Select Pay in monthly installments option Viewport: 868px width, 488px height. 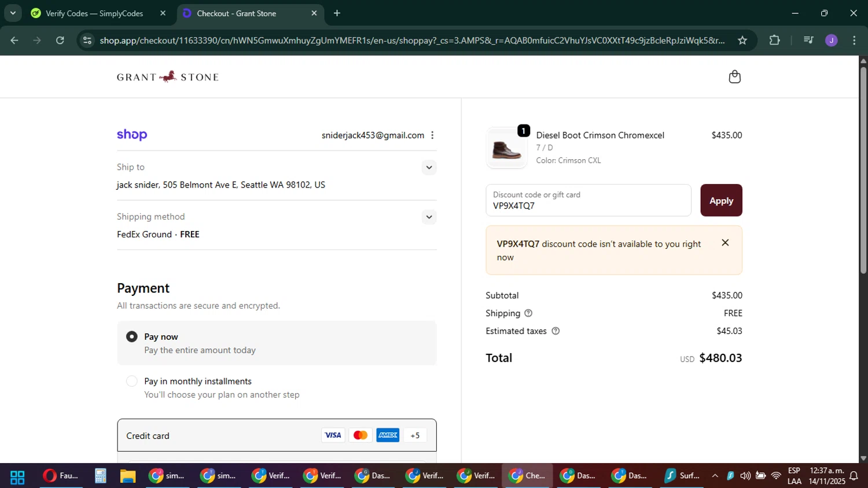click(132, 381)
